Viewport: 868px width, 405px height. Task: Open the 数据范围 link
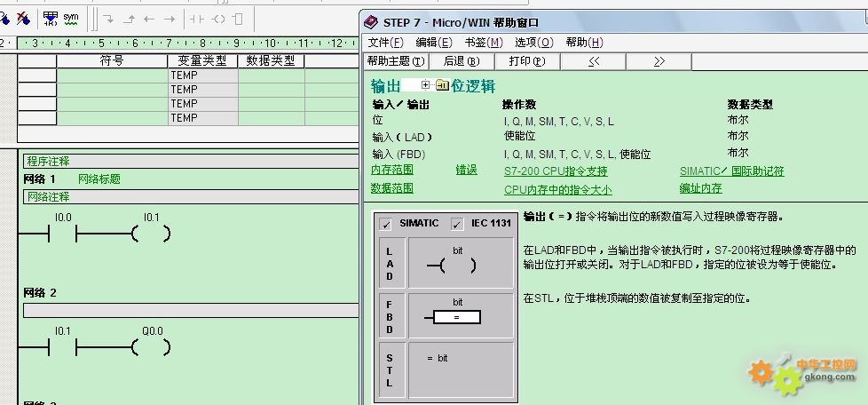click(392, 188)
